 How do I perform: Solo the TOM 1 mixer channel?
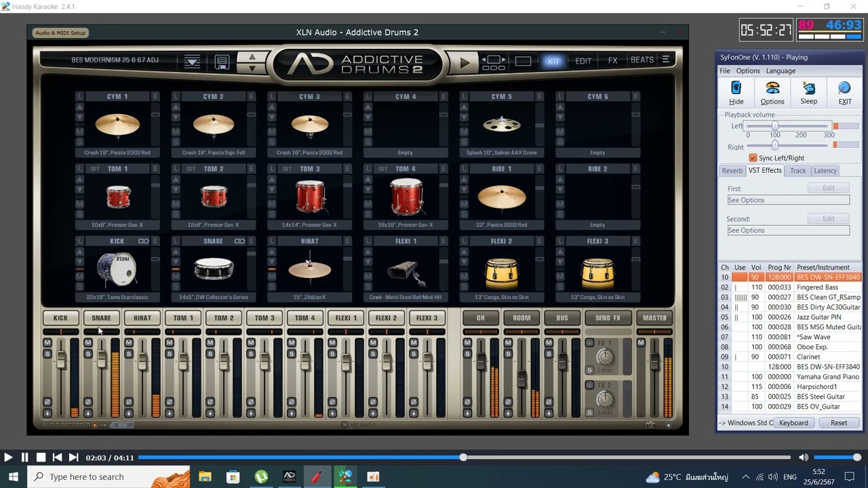(170, 354)
